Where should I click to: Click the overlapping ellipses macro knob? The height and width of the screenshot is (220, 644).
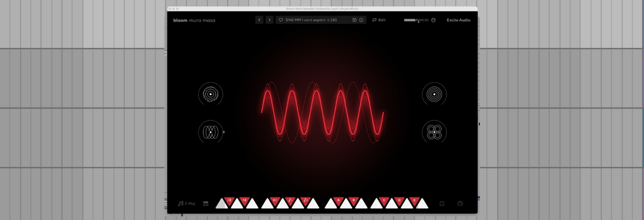coord(211,132)
